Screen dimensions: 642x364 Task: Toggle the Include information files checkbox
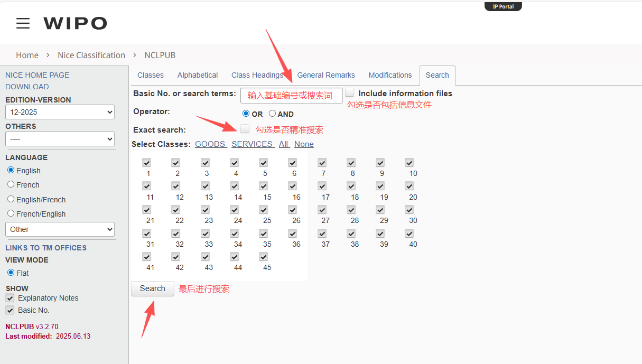(350, 93)
